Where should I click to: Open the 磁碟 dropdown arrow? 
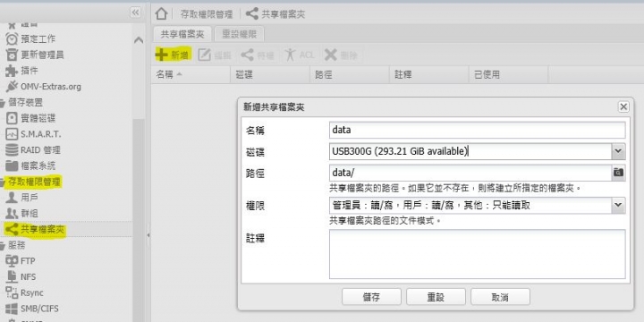(x=619, y=151)
